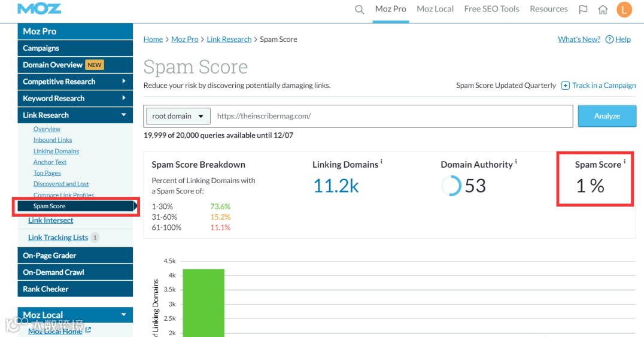The image size is (644, 337).
Task: Follow the Link Research breadcrumb link
Action: (229, 40)
